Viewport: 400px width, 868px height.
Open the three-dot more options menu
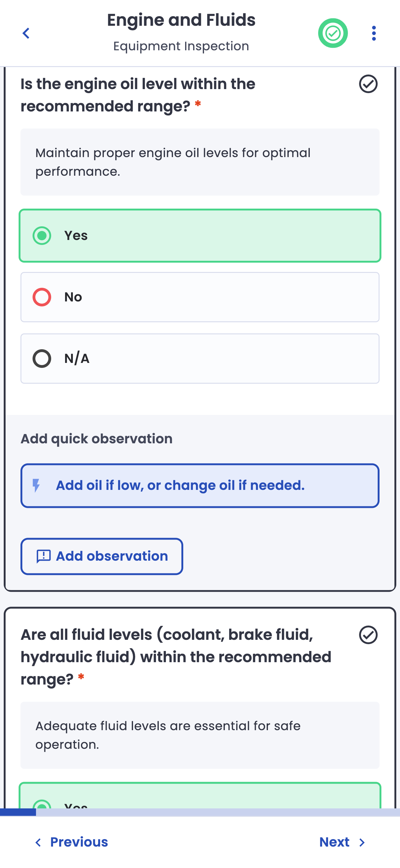click(x=374, y=33)
